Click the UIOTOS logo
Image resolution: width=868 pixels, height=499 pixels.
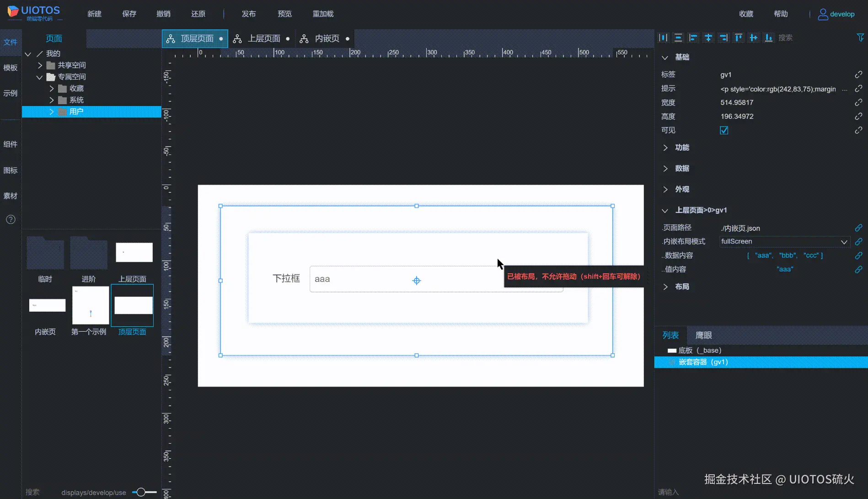[x=34, y=13]
